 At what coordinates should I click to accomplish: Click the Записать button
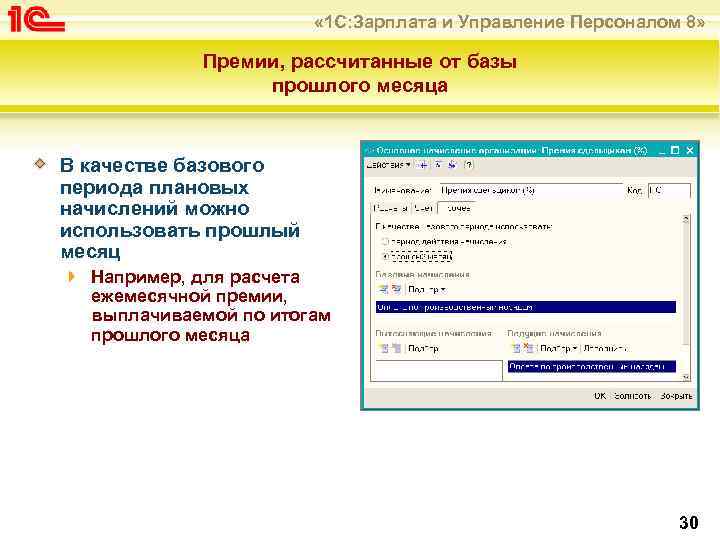tap(632, 396)
